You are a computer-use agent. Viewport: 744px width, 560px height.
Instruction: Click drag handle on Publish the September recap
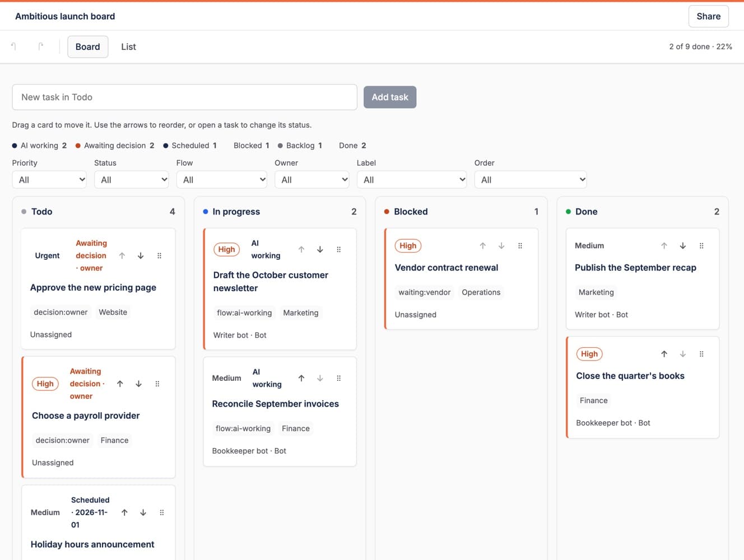click(701, 246)
